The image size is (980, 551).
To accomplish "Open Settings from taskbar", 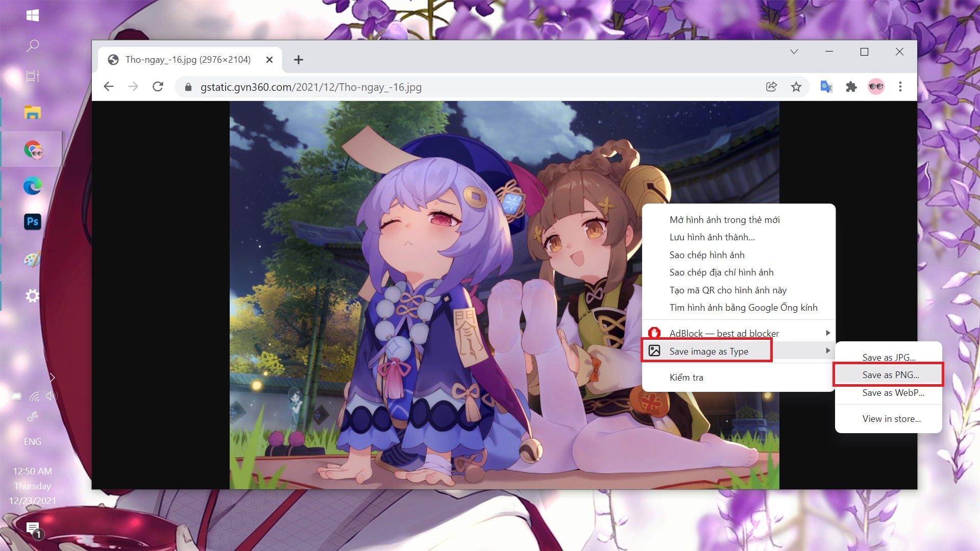I will (33, 295).
